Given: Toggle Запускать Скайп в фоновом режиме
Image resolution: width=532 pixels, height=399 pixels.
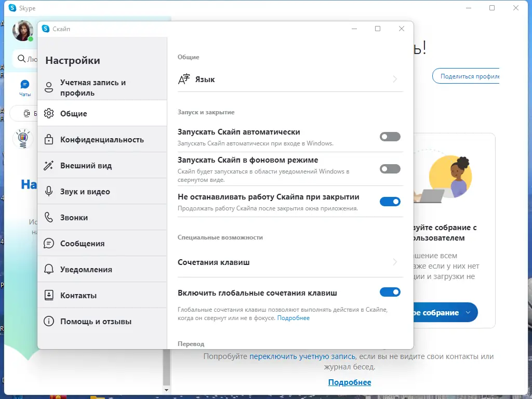Looking at the screenshot, I should click(x=390, y=169).
